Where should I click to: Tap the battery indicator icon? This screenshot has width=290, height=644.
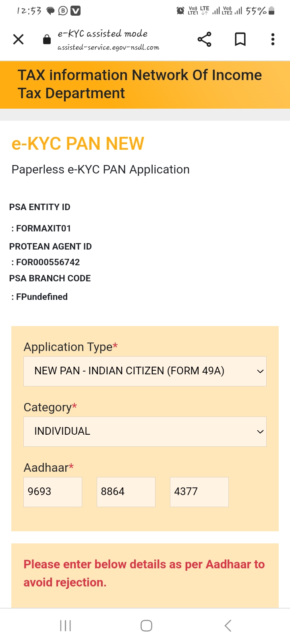[x=272, y=11]
